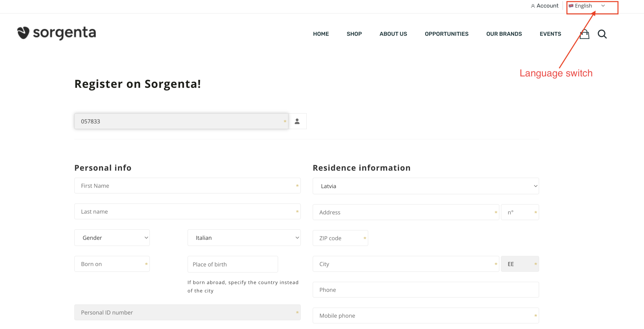This screenshot has height=329, width=644.
Task: Focus the Place of birth field
Action: click(x=232, y=264)
